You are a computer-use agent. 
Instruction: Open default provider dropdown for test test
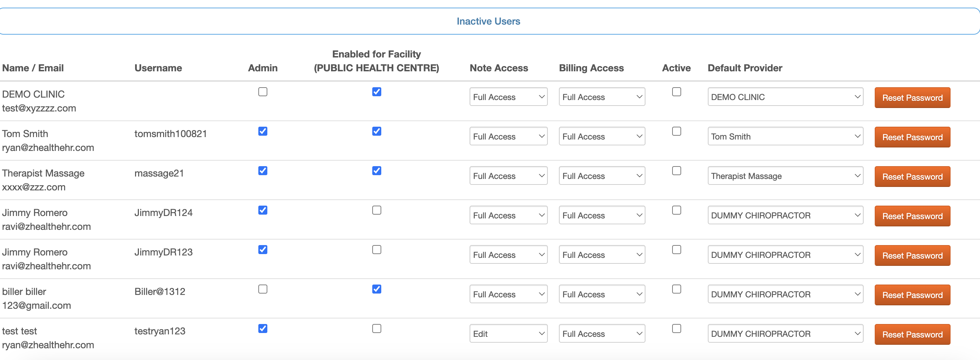pyautogui.click(x=785, y=334)
